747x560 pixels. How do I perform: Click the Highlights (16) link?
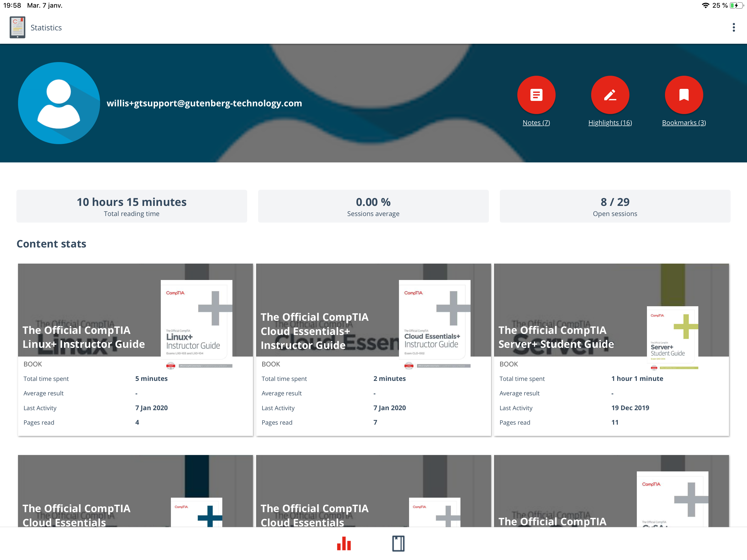(610, 122)
